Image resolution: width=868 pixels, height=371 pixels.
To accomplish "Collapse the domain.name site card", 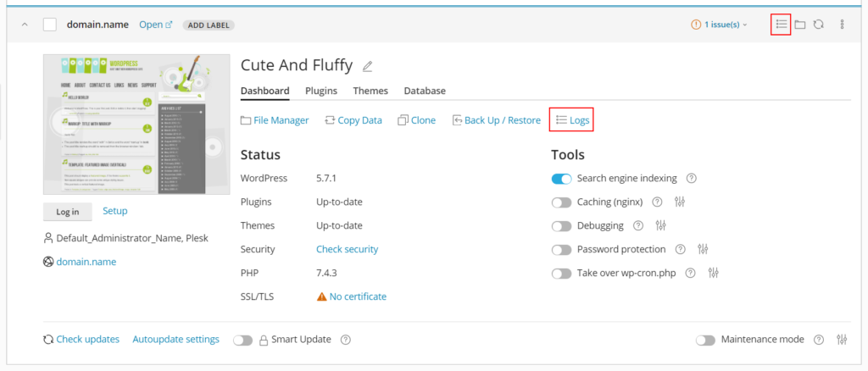I will (25, 25).
